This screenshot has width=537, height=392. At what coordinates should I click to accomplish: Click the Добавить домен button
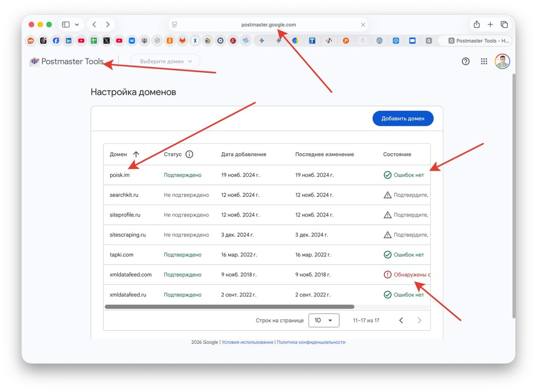point(403,119)
